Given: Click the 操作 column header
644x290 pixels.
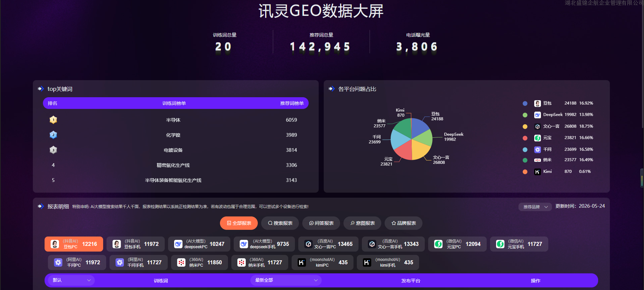Looking at the screenshot, I should 536,281.
